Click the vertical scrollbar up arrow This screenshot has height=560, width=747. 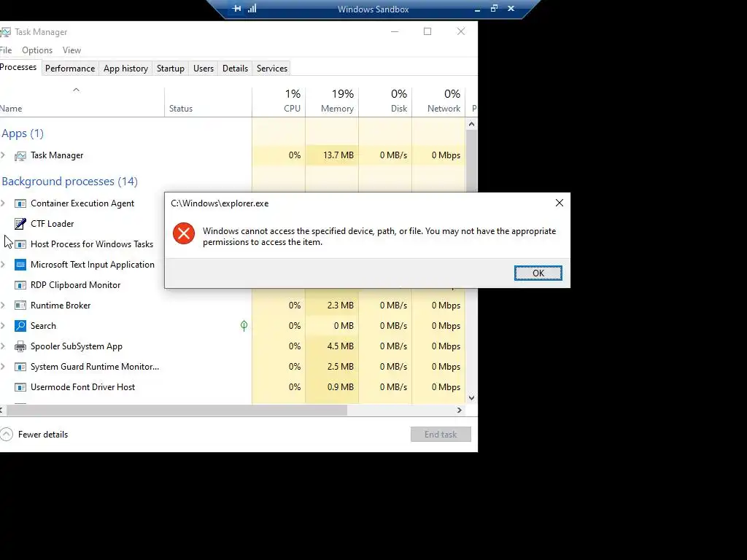(x=471, y=124)
